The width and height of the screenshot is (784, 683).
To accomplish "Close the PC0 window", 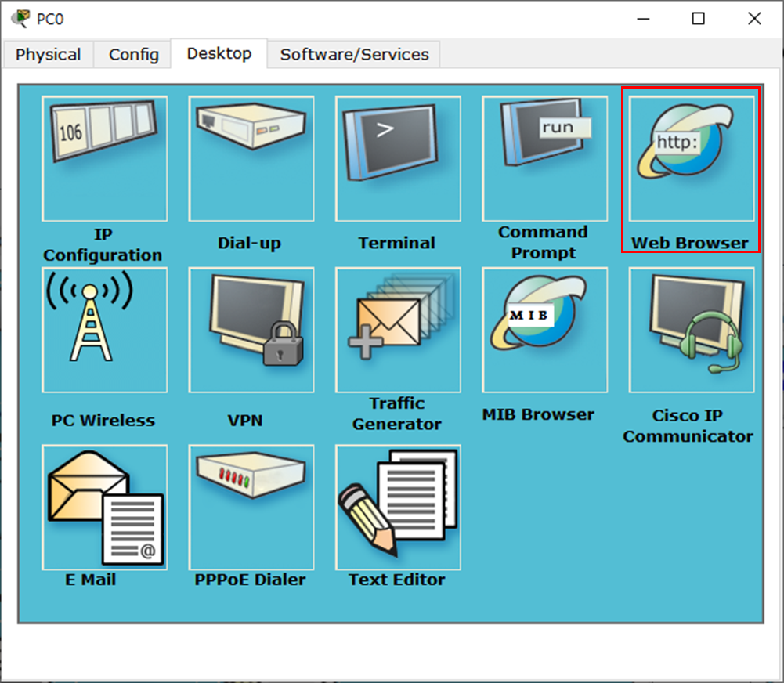I will (x=754, y=19).
